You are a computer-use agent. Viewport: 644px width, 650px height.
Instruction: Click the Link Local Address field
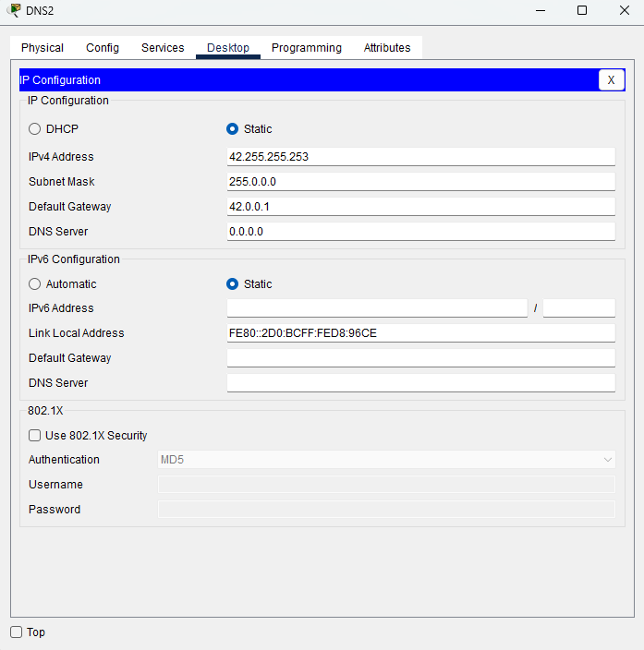pos(420,333)
